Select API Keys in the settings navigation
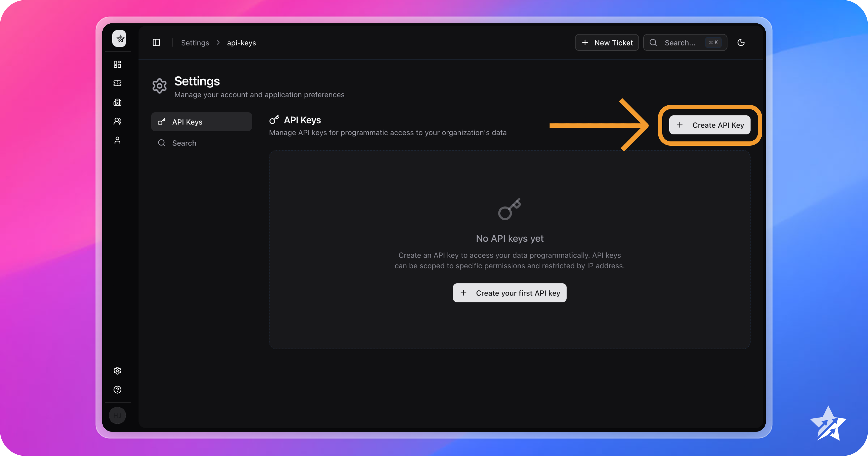 click(201, 122)
